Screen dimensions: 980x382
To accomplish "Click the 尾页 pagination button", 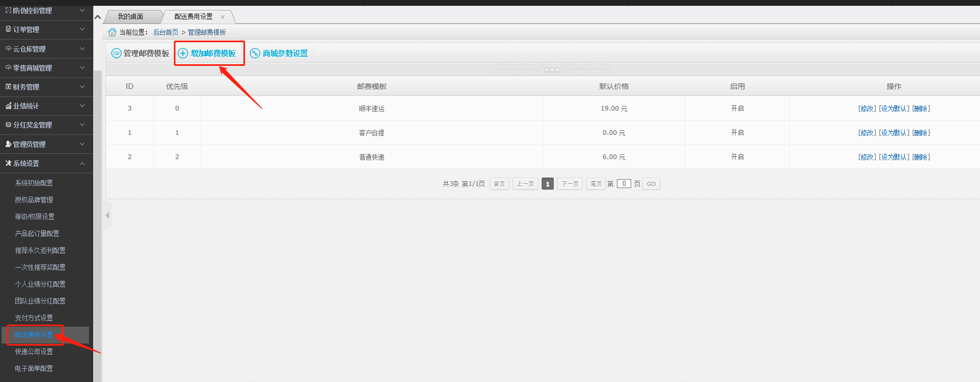I will coord(596,184).
